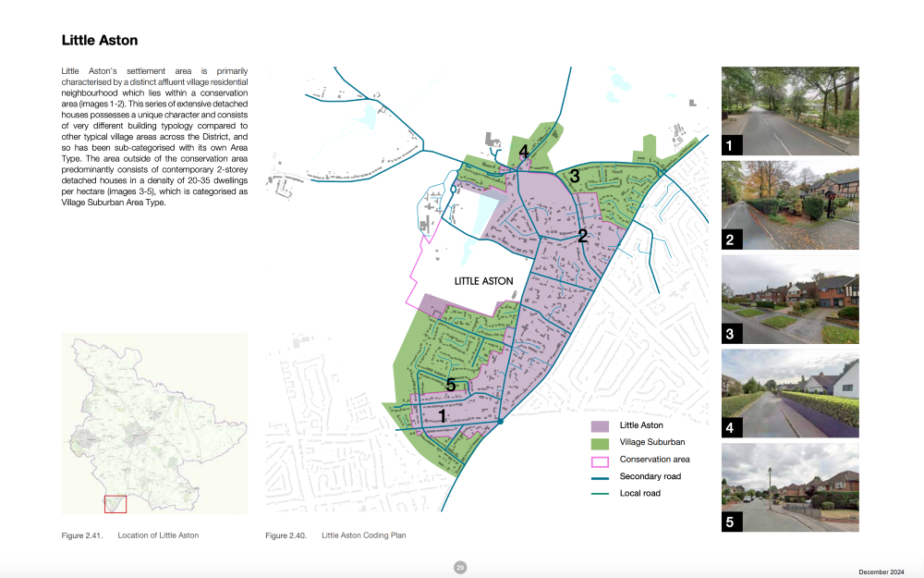Screen dimensions: 924x578
Task: Select map marker 4 on the coding plan
Action: (x=526, y=150)
